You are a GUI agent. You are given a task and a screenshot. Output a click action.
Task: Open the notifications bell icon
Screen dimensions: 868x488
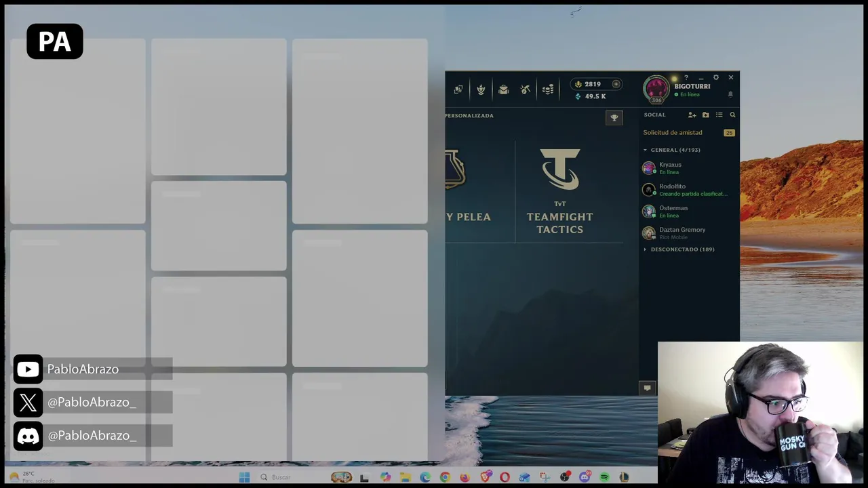point(730,94)
